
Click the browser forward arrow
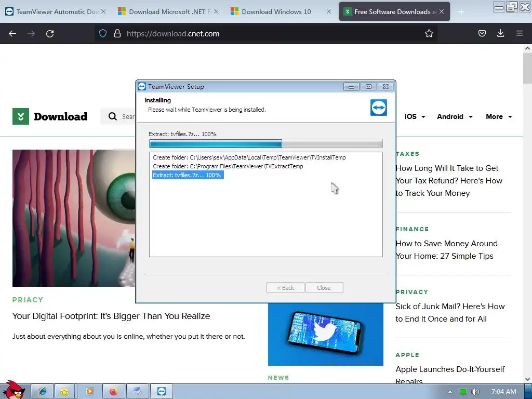click(31, 34)
